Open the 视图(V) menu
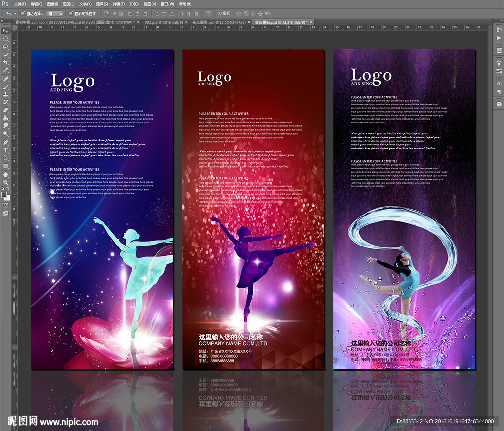504x431 pixels. (x=150, y=4)
